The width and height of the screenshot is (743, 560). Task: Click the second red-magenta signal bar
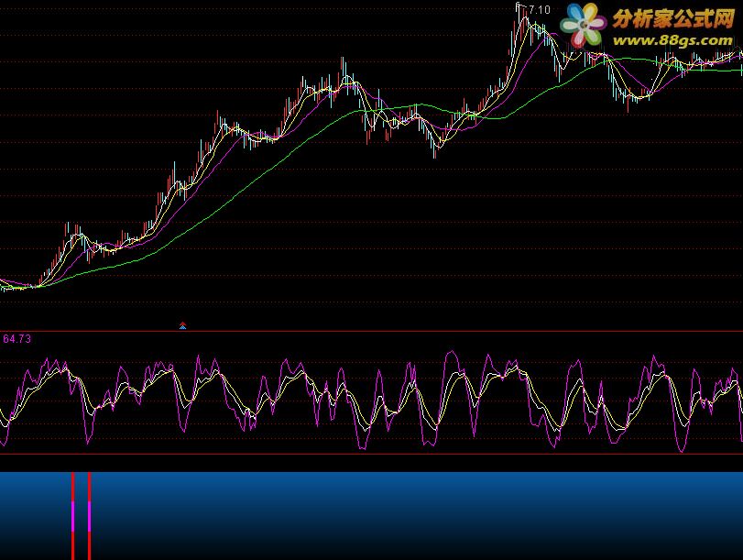click(x=89, y=516)
